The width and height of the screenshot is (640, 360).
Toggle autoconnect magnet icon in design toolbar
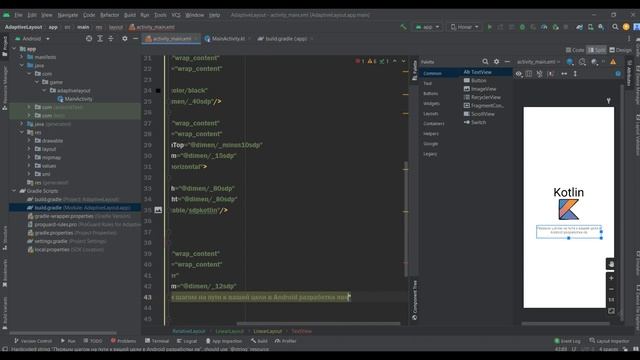click(540, 74)
